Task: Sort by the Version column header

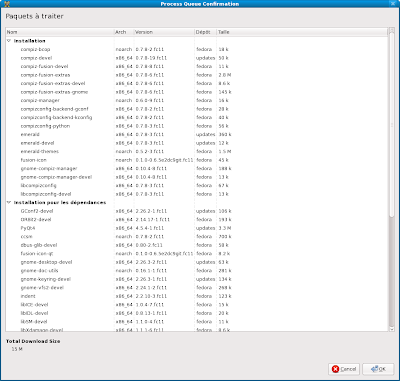Action: point(164,32)
